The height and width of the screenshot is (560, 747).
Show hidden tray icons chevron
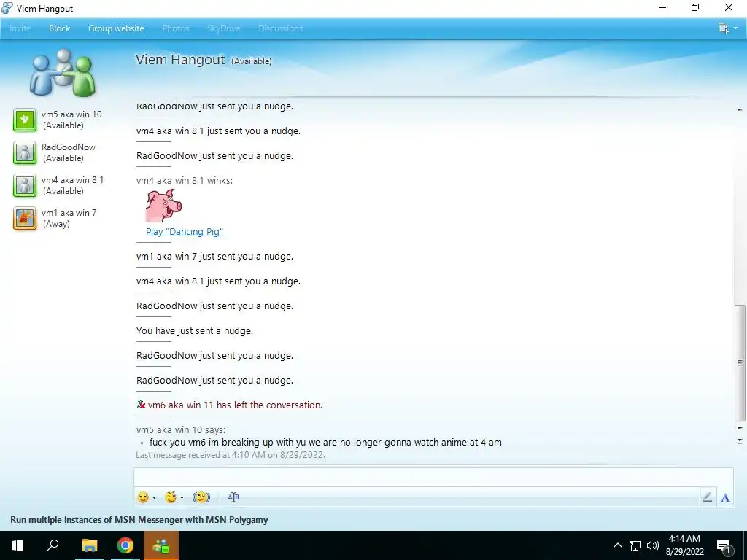tap(617, 545)
